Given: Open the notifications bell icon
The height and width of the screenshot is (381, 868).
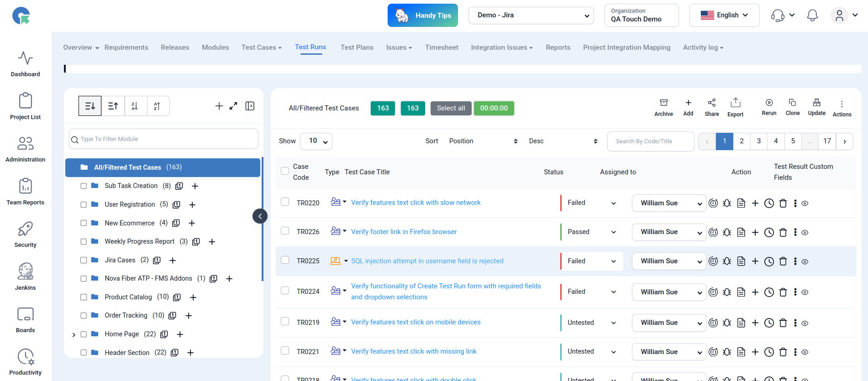Looking at the screenshot, I should pos(812,16).
